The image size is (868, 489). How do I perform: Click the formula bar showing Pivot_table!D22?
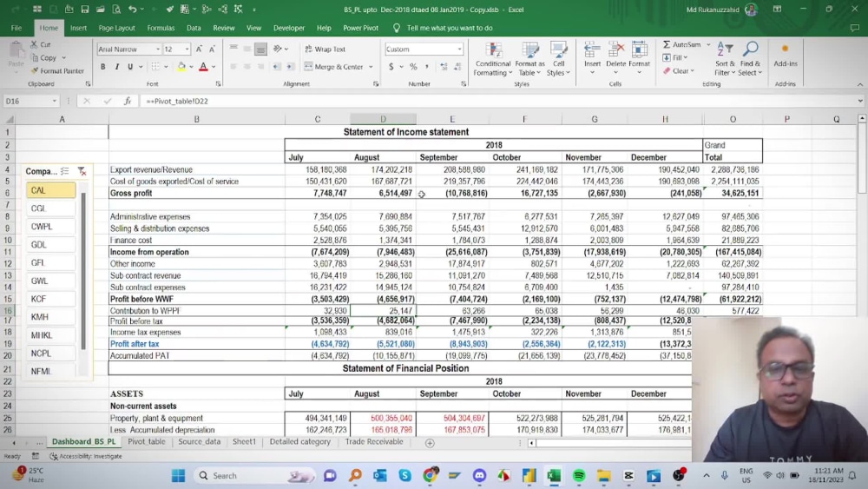(498, 102)
